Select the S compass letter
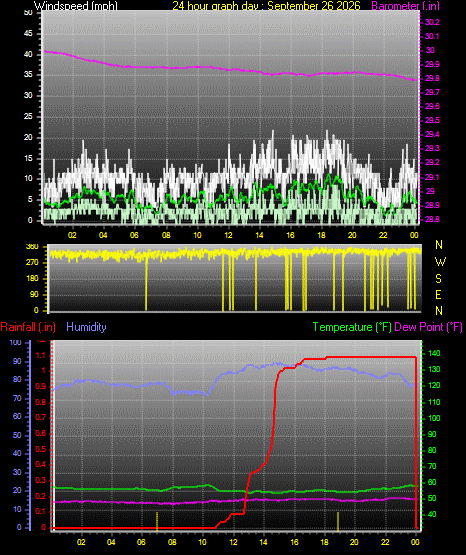Image resolution: width=466 pixels, height=555 pixels. point(438,279)
